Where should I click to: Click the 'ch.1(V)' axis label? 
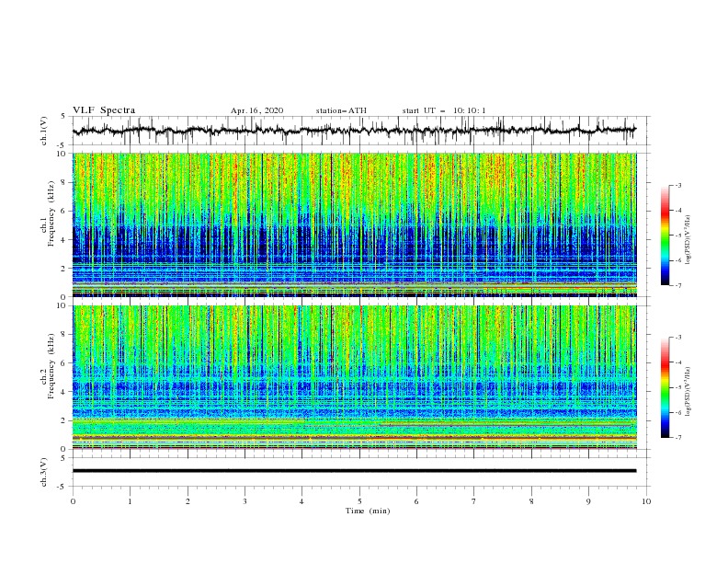point(44,131)
